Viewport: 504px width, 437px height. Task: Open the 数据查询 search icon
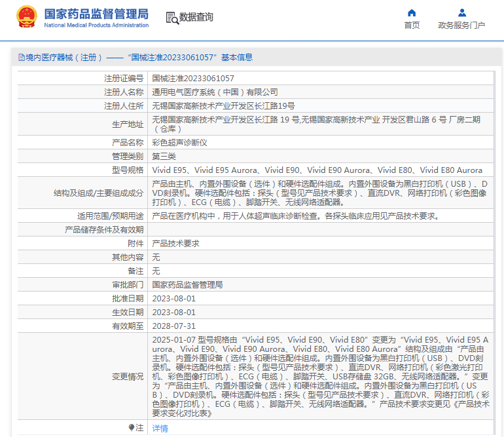click(x=172, y=18)
